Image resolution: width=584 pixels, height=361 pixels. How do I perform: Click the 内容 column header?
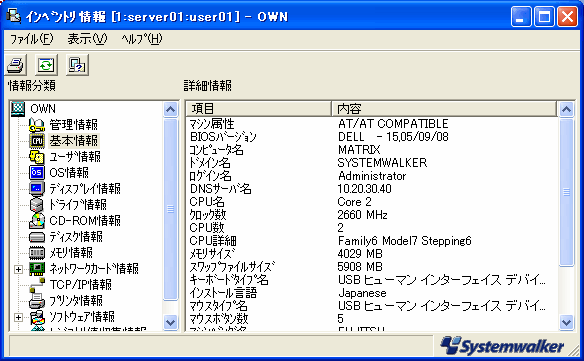(x=444, y=109)
